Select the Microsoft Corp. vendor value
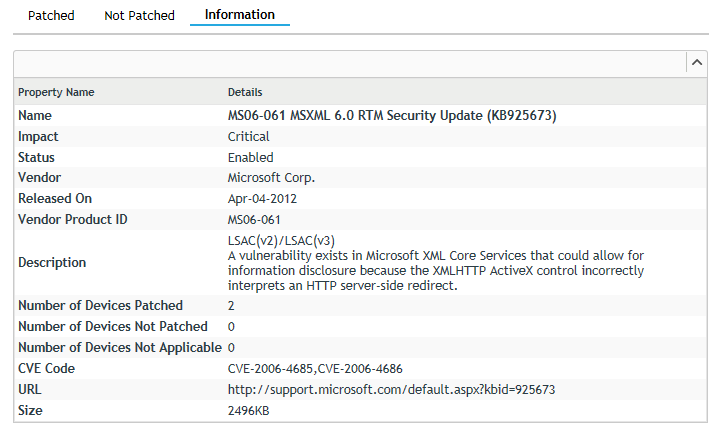 pos(271,178)
